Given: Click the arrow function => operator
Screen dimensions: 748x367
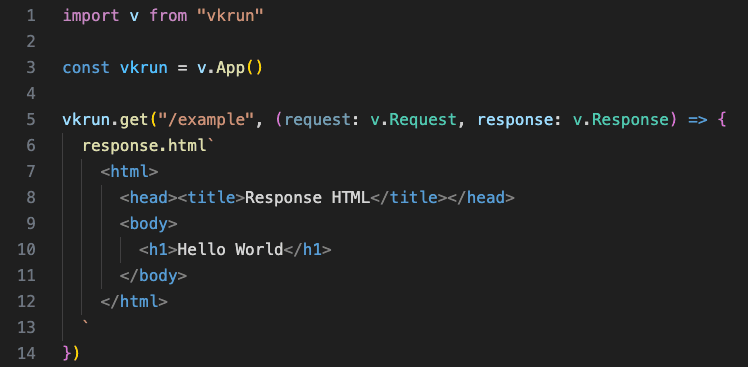Looking at the screenshot, I should click(697, 120).
